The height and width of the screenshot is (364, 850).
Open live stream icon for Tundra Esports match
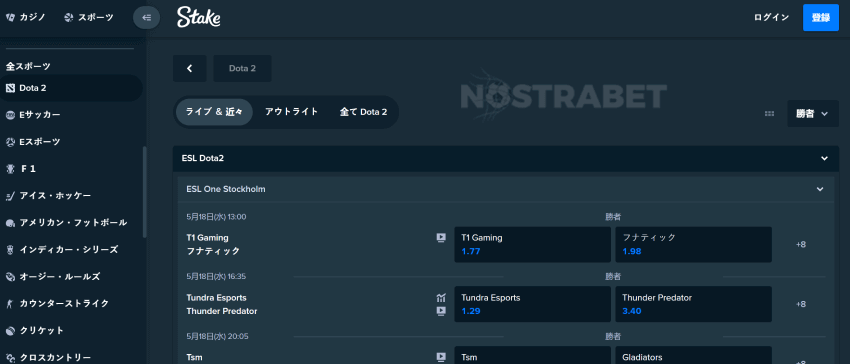point(441,311)
